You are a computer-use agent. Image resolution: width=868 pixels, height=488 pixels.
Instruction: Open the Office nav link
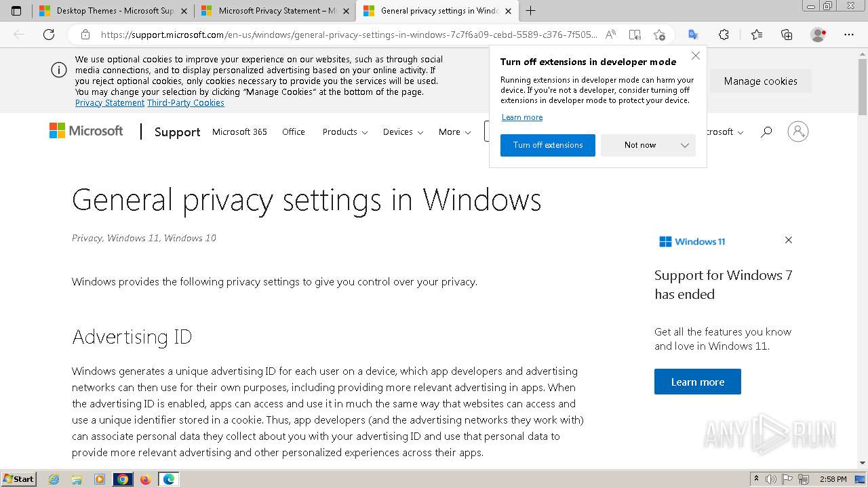coord(294,132)
